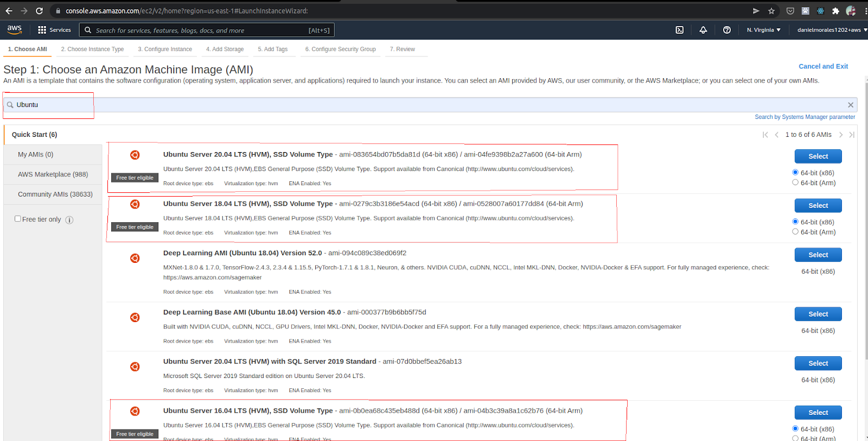868x441 pixels.
Task: Browse AWS Marketplace (988) AMIs
Action: pyautogui.click(x=53, y=174)
